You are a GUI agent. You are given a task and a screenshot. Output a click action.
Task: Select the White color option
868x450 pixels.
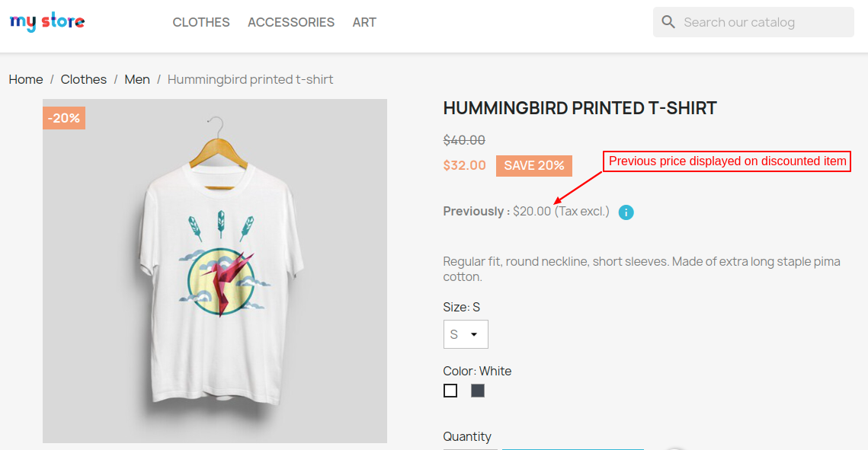point(450,391)
